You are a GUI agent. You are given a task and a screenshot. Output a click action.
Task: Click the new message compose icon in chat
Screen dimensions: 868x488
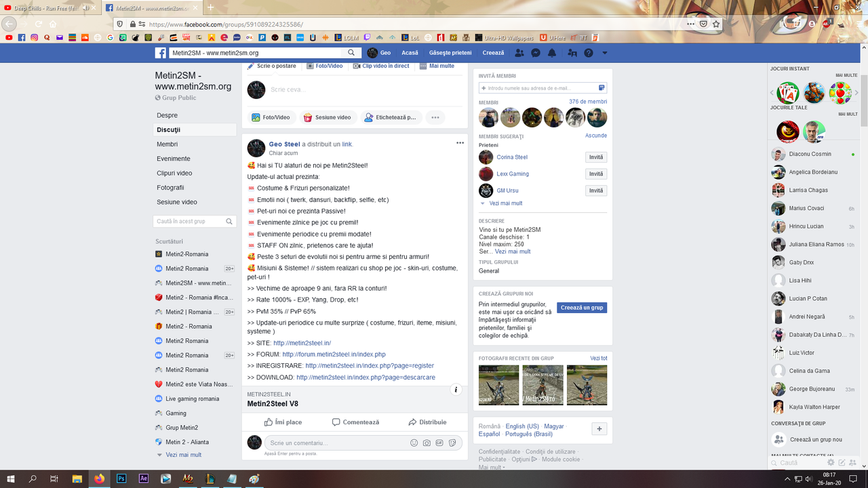coord(842,462)
